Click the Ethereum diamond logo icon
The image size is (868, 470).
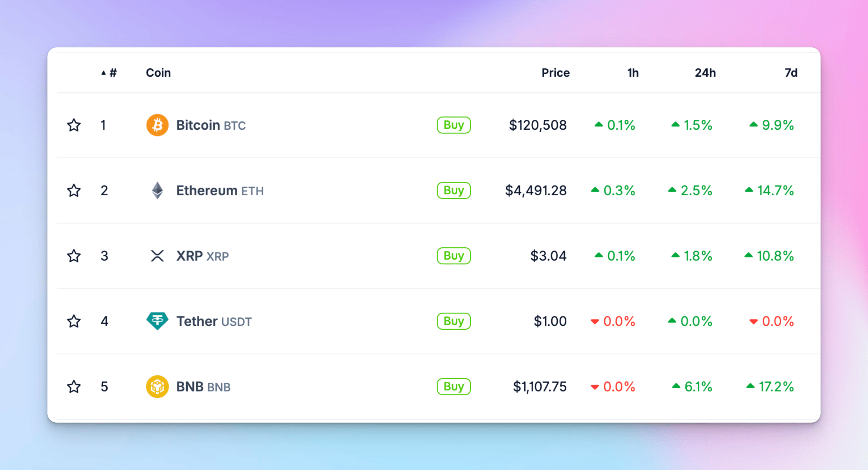pos(157,191)
